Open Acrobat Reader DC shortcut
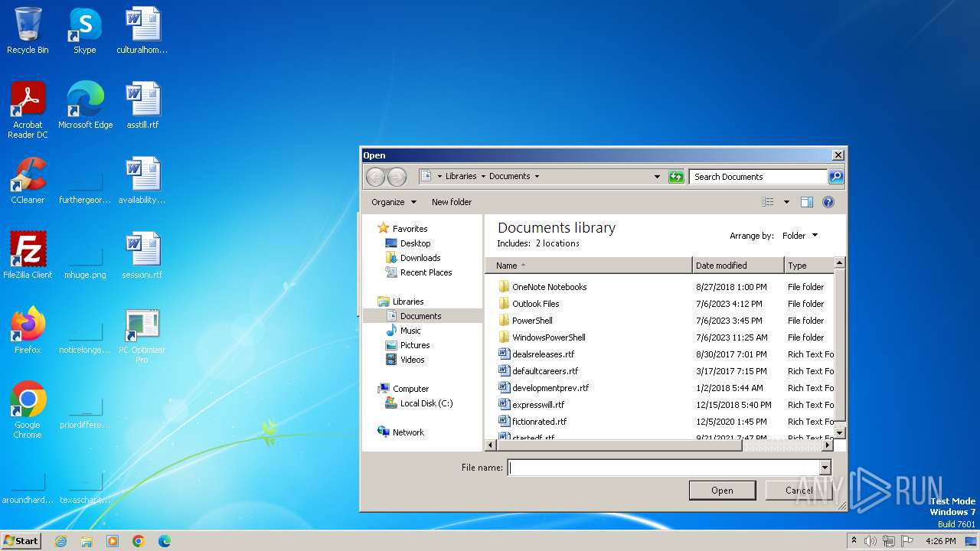The height and width of the screenshot is (551, 980). (x=28, y=110)
